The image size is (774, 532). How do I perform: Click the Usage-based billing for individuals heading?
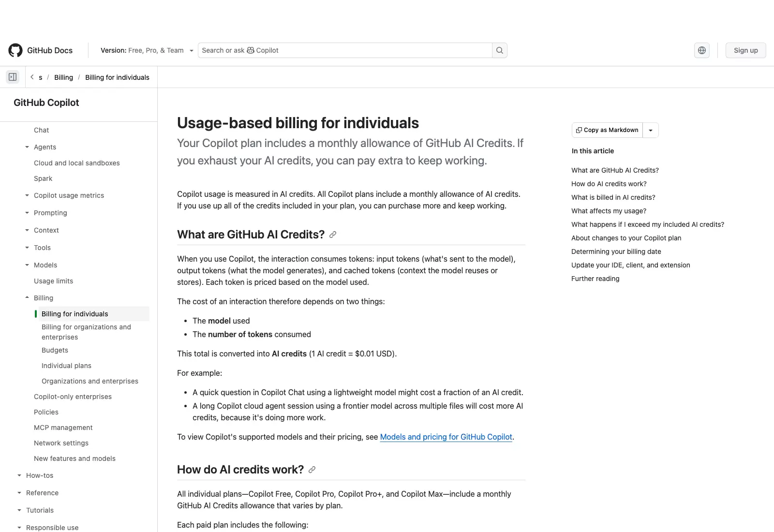pos(298,123)
